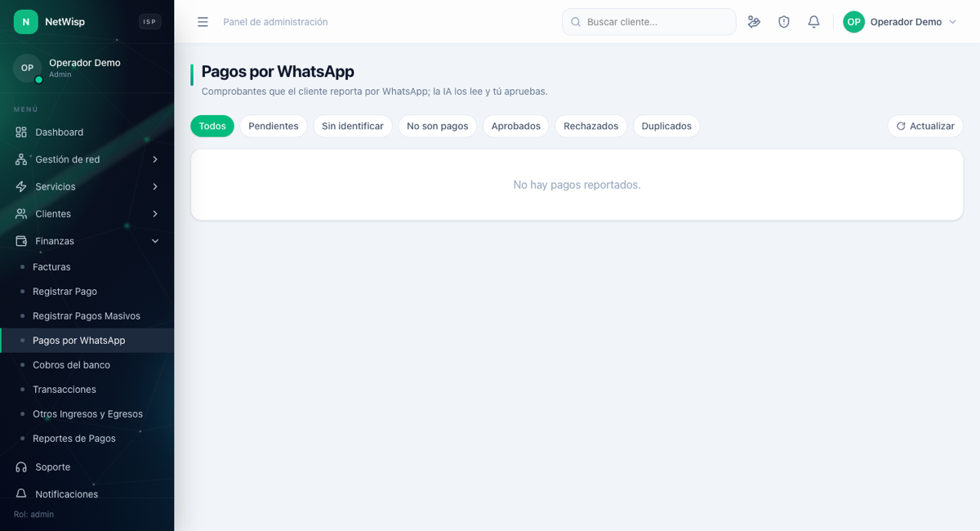Image resolution: width=980 pixels, height=531 pixels.
Task: Open the satellite connection icon in header
Action: (754, 22)
